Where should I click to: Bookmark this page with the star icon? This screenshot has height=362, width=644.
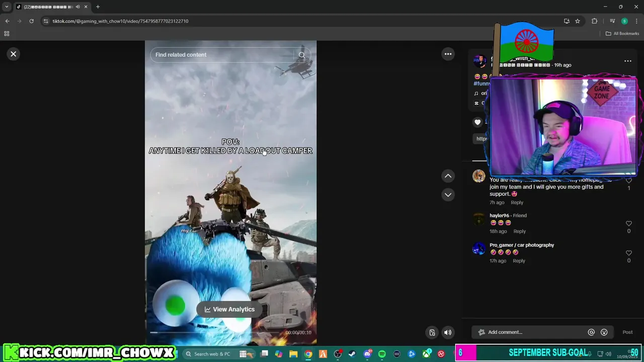point(578,21)
